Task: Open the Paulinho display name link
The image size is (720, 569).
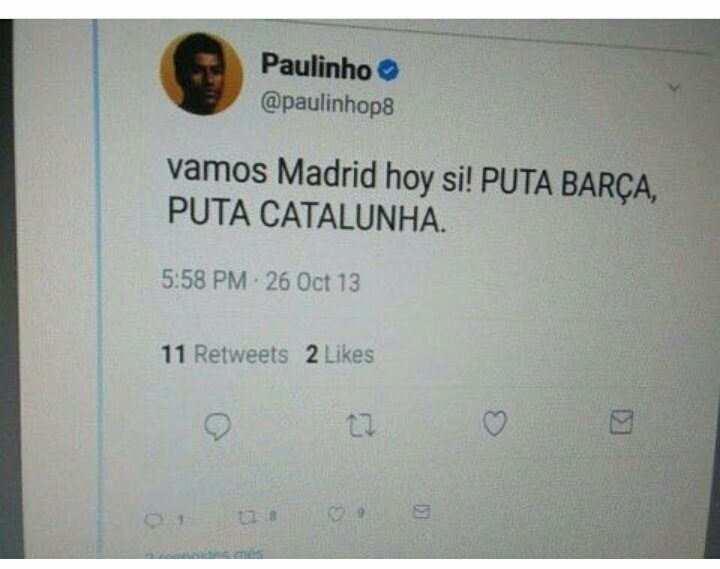Action: pyautogui.click(x=316, y=66)
